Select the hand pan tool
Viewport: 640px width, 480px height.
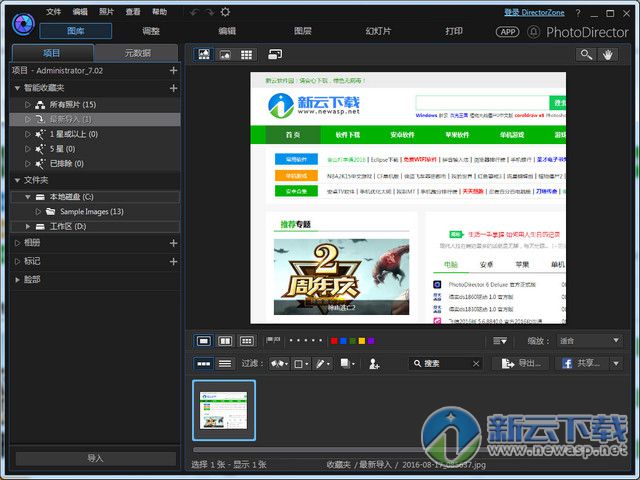click(x=608, y=55)
